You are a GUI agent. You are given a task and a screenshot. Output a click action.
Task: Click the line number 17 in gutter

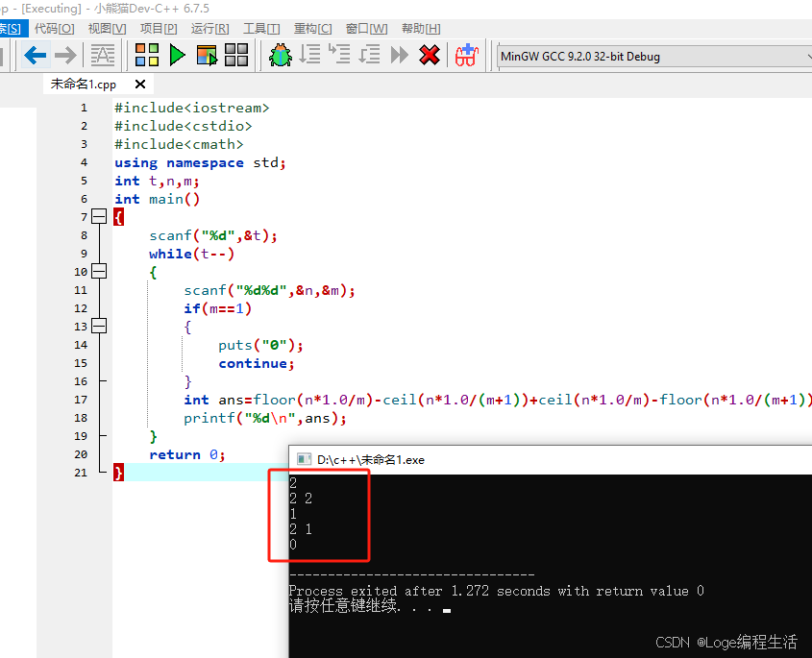[x=81, y=400]
